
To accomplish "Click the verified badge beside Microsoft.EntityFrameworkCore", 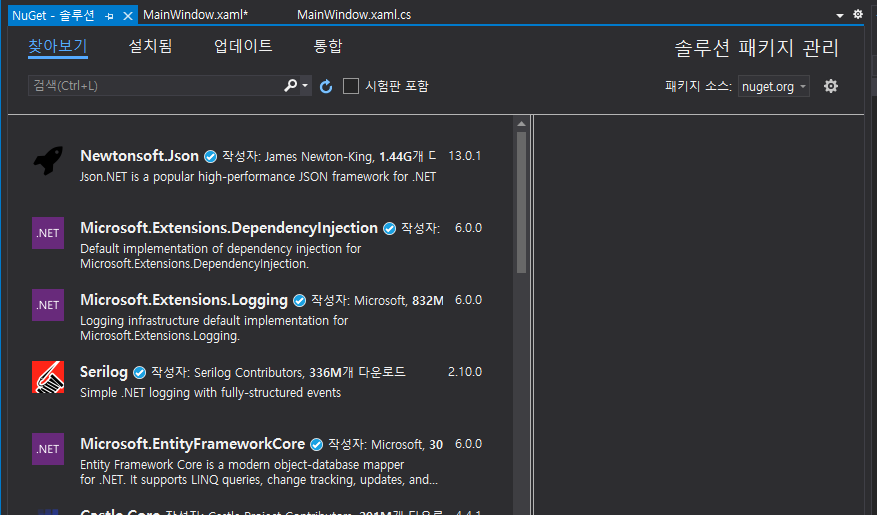I will 317,445.
